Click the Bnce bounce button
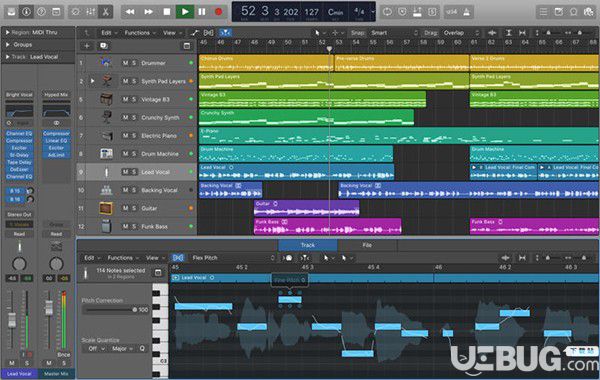This screenshot has height=380, width=600. (63, 355)
